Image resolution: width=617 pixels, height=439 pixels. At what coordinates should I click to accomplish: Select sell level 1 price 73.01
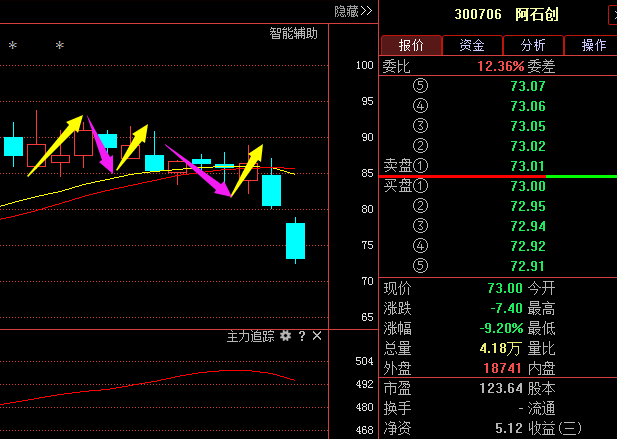(x=527, y=166)
